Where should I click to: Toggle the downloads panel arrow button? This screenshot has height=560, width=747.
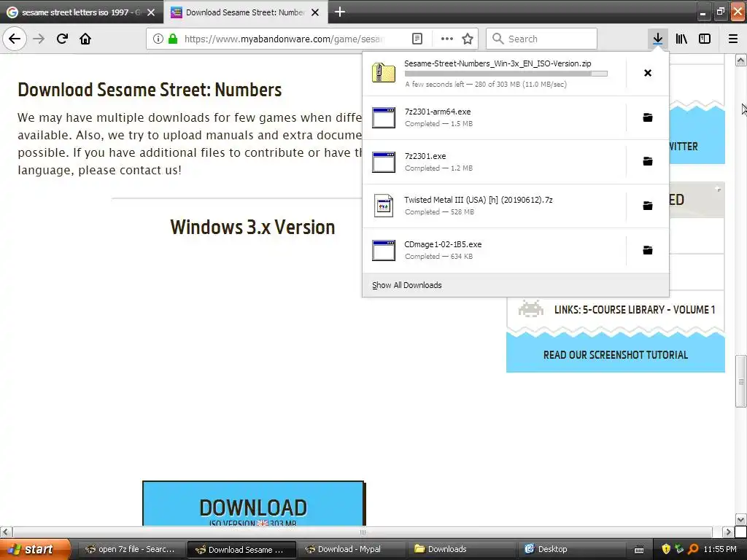(658, 39)
